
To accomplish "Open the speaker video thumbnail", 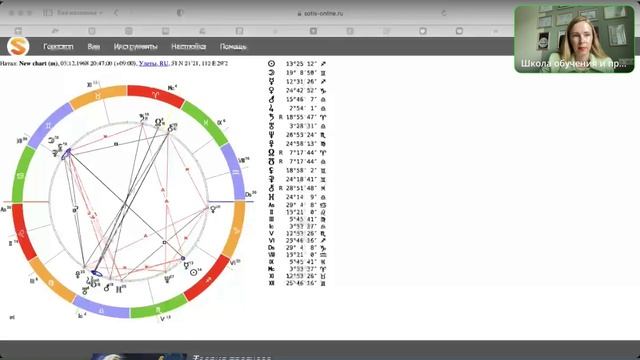I will coord(574,39).
